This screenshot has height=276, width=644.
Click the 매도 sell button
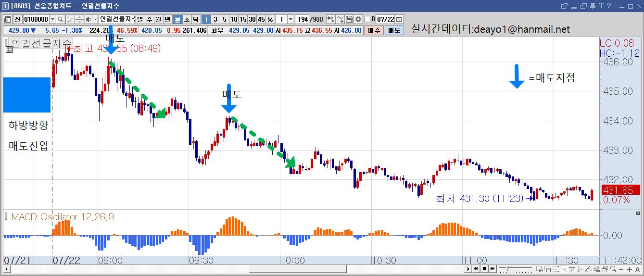[x=394, y=30]
